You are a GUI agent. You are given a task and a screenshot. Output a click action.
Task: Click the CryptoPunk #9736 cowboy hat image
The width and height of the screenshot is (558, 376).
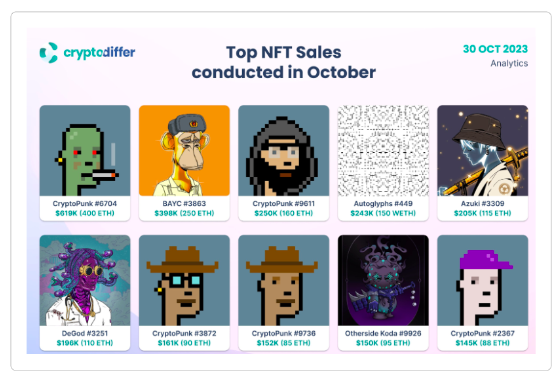284,280
